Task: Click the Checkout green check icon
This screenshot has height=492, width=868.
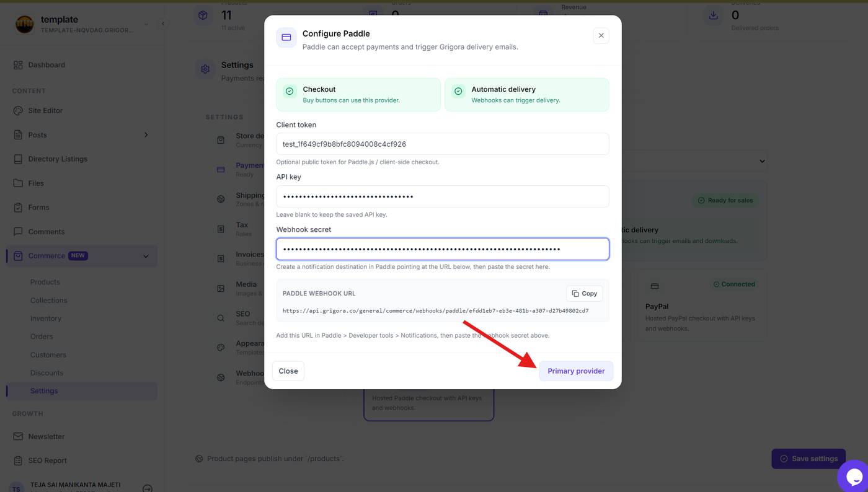Action: (290, 91)
